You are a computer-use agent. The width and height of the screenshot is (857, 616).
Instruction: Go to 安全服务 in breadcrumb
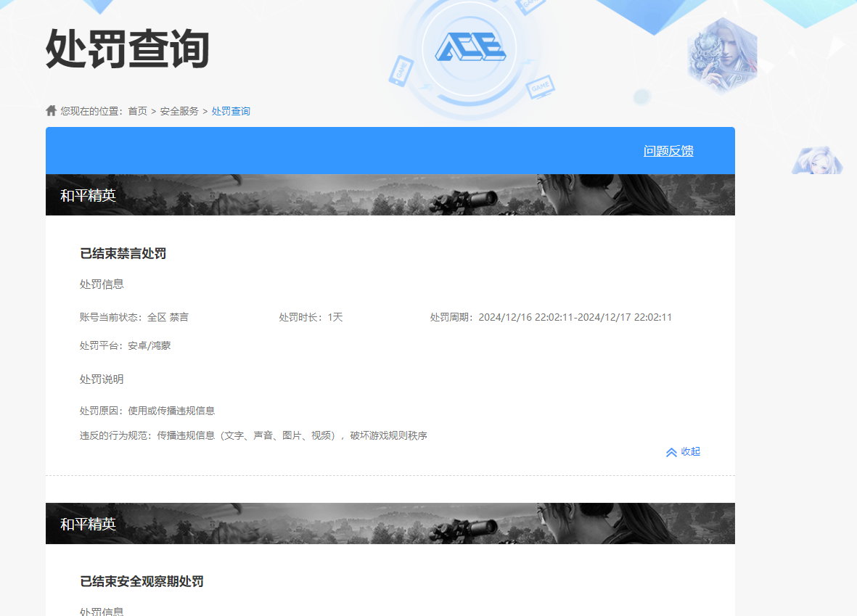[179, 111]
